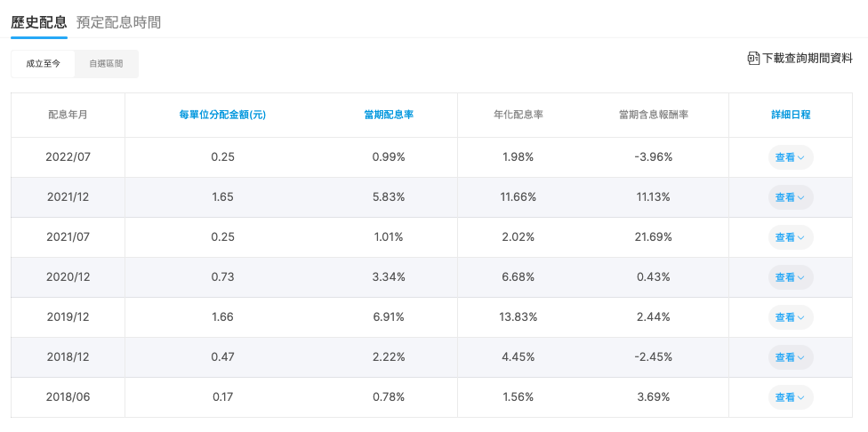Expand 查看 details for 2018/06 row
This screenshot has height=432, width=868.
click(x=791, y=397)
